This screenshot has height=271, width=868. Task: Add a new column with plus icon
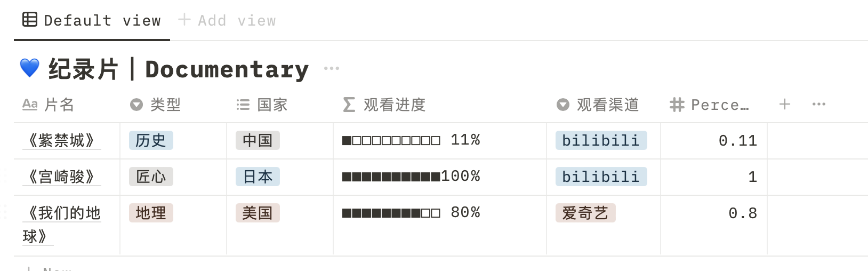(784, 104)
